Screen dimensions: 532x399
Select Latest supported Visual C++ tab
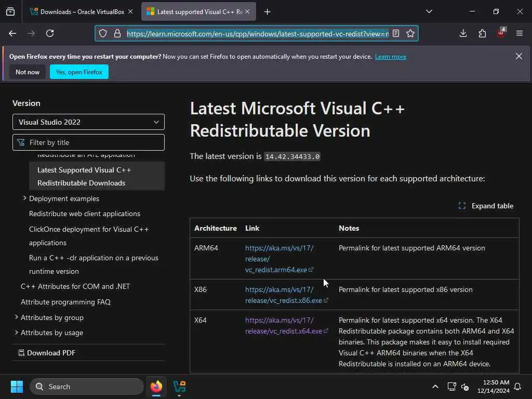click(x=198, y=11)
